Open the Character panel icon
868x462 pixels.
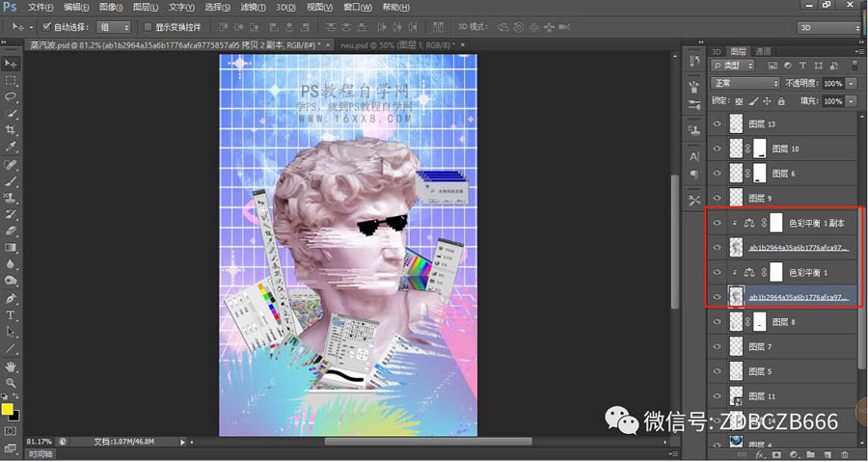tap(694, 155)
